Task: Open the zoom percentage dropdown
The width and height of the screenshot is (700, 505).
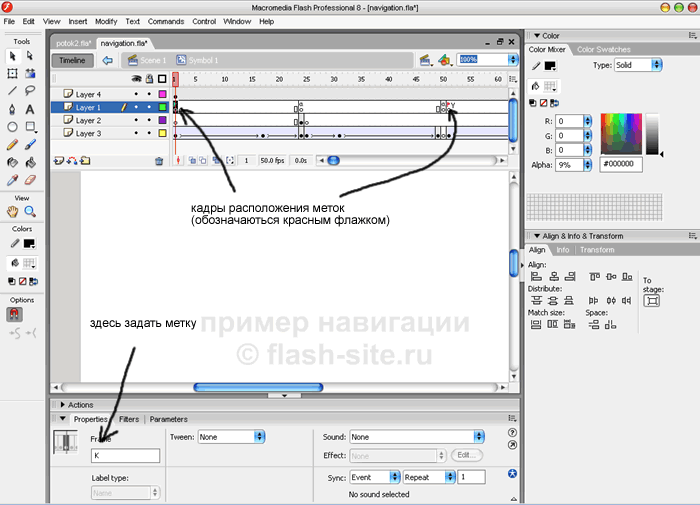Action: (x=513, y=60)
